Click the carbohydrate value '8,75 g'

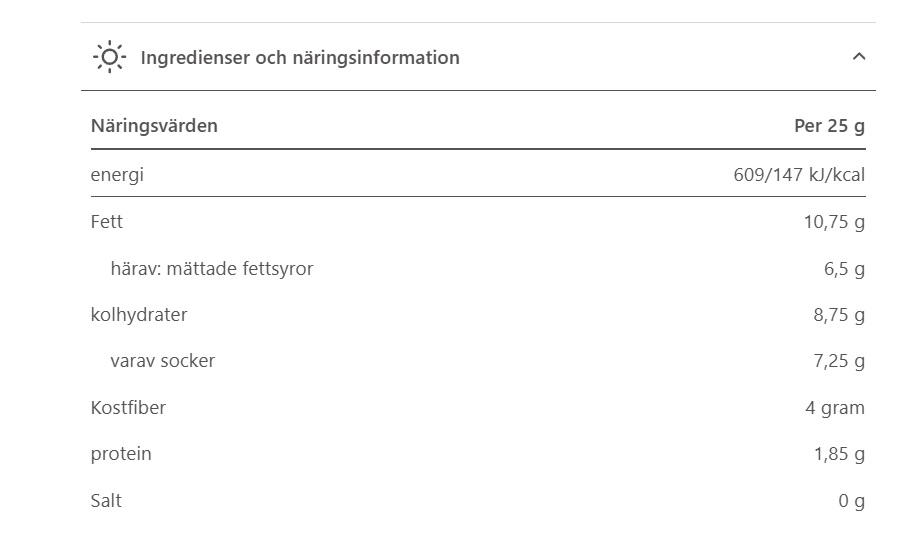[839, 316]
